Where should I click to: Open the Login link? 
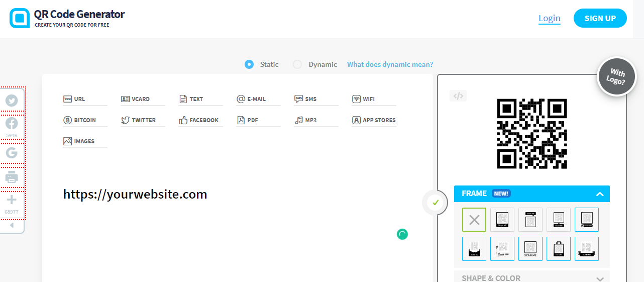pos(549,19)
